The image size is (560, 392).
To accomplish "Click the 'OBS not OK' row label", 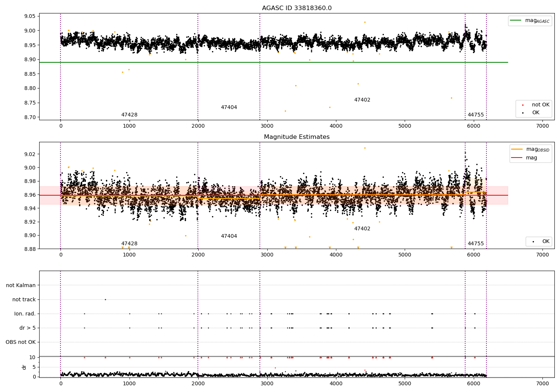I will tap(21, 342).
